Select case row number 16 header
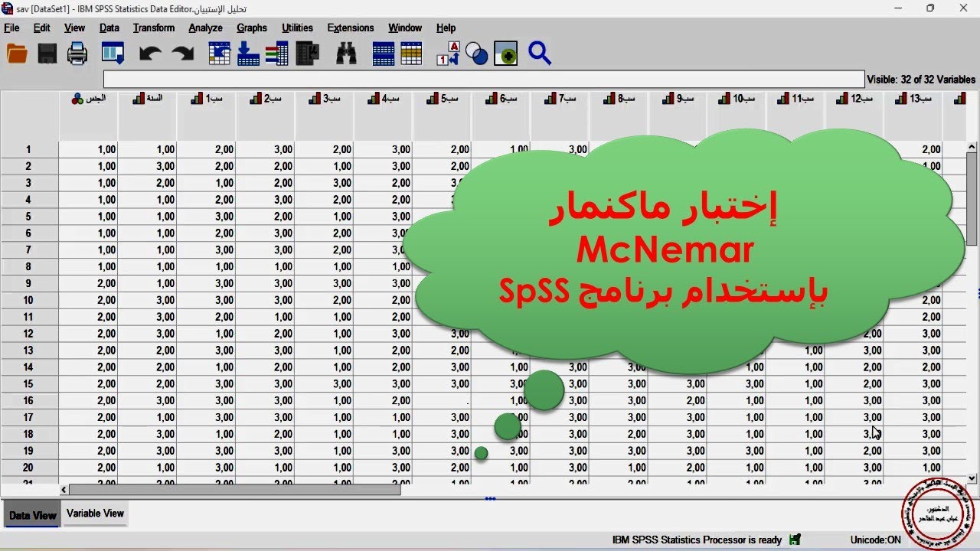The width and height of the screenshot is (980, 551). click(x=29, y=400)
